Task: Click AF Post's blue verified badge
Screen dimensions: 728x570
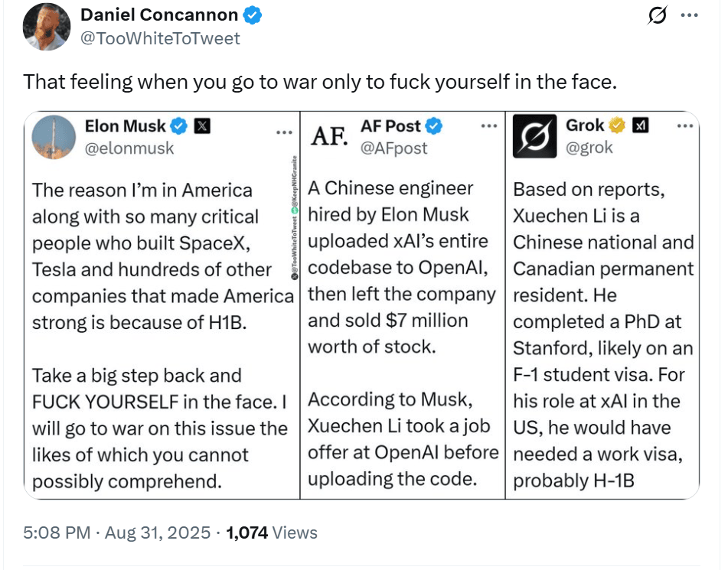Action: pos(433,125)
